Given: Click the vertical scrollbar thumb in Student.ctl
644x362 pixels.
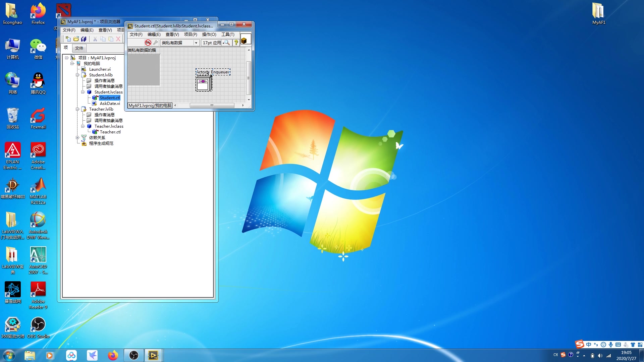Looking at the screenshot, I should click(x=249, y=78).
